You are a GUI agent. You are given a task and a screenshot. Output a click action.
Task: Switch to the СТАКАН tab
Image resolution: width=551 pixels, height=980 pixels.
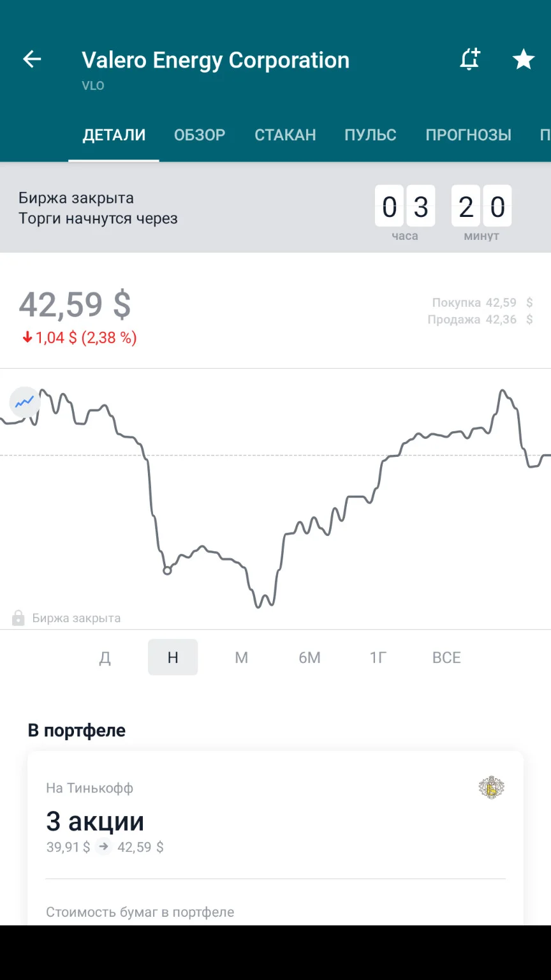(285, 135)
